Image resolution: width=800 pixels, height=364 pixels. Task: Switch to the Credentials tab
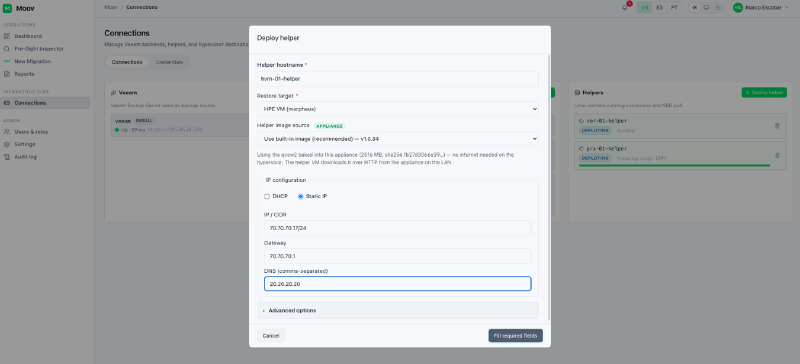pyautogui.click(x=169, y=62)
